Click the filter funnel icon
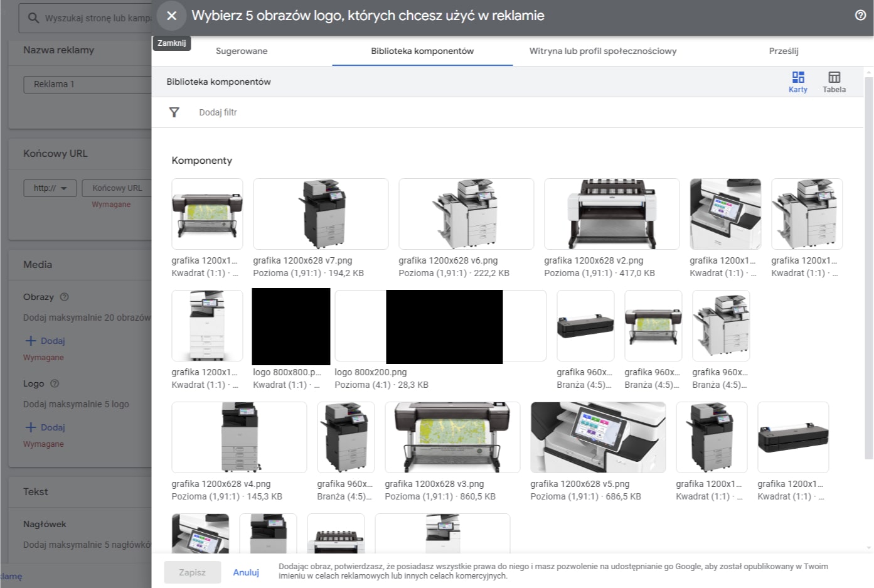The height and width of the screenshot is (588, 874). tap(174, 112)
